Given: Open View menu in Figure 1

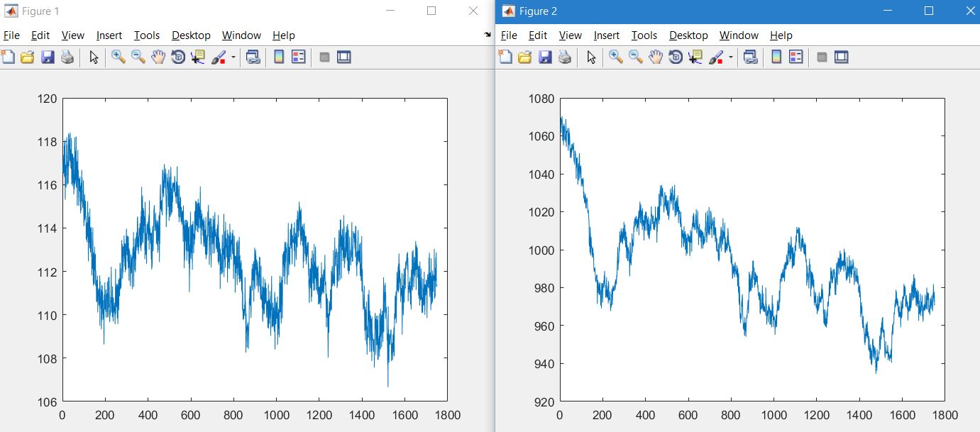Looking at the screenshot, I should tap(73, 35).
